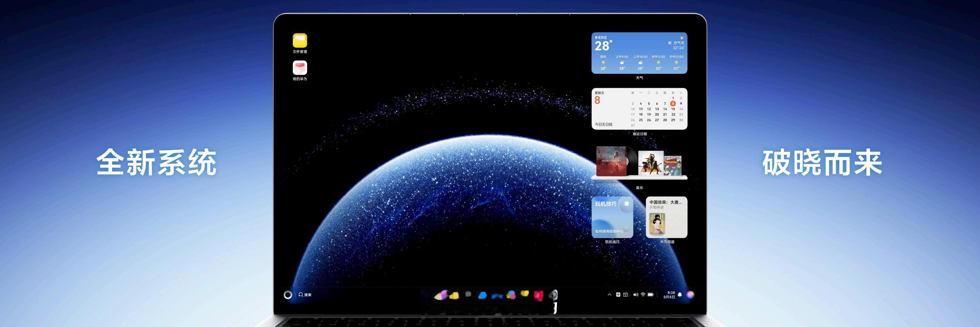Select day 4 in calendar grid

coord(641,104)
